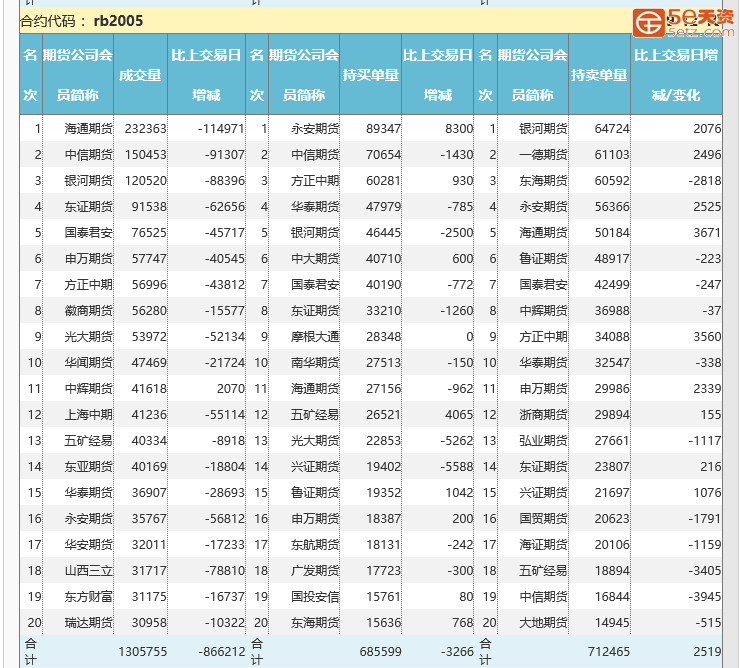This screenshot has width=740, height=668.
Task: Click 光大期货 volume value 53972
Action: click(x=149, y=336)
